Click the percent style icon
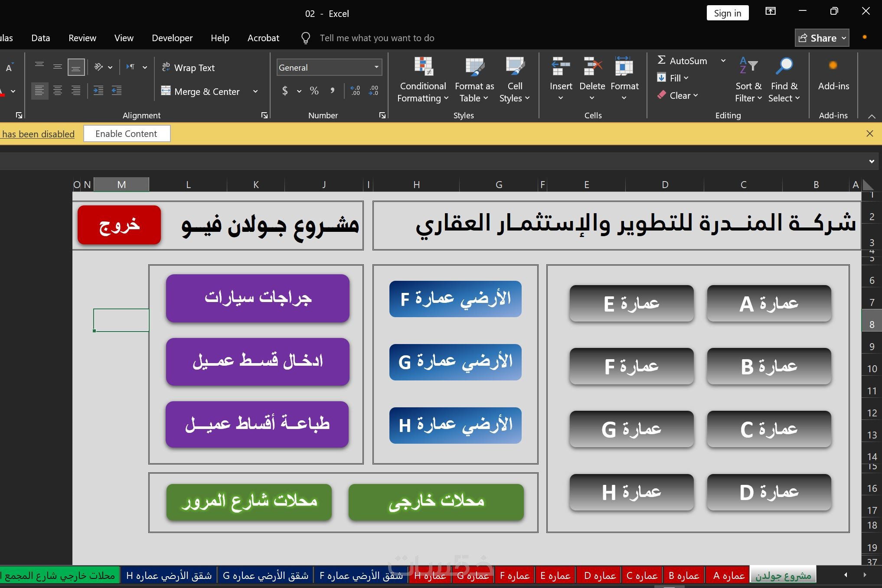This screenshot has height=588, width=882. tap(314, 91)
